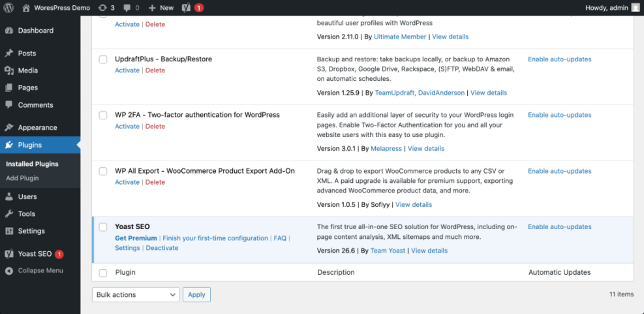The image size is (644, 314).
Task: Click Get Premium for Yoast SEO
Action: point(136,238)
